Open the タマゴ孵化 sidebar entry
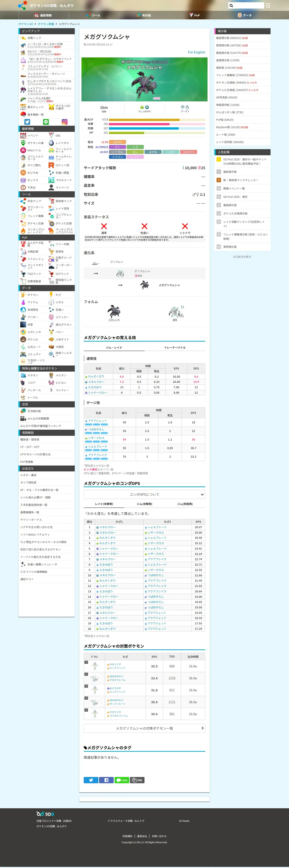Image resolution: width=289 pixels, height=868 pixels. pos(32,165)
